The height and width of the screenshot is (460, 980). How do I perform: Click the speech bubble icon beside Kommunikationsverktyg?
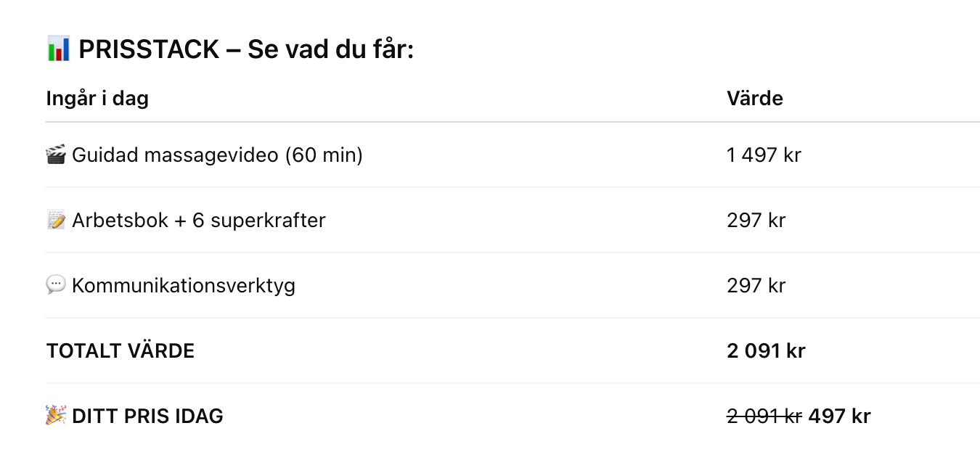click(x=56, y=285)
